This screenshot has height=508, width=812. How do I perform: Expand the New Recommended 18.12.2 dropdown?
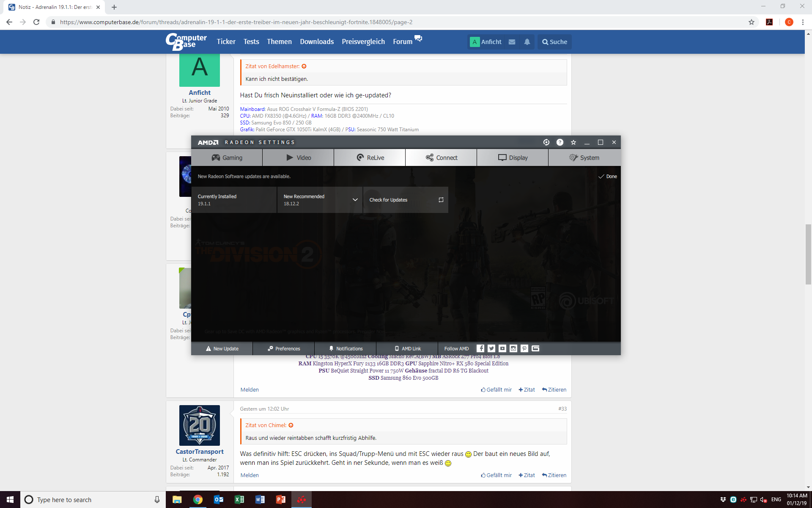(355, 200)
